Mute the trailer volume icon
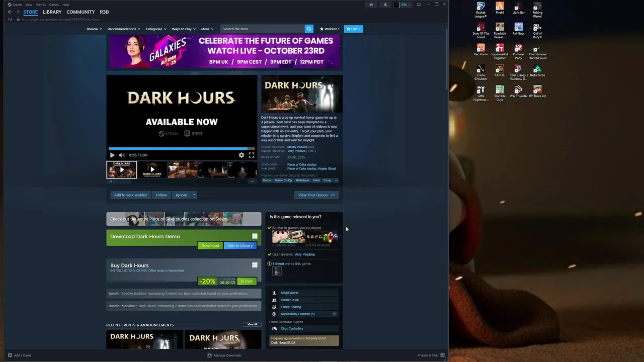The image size is (644, 362). 121,155
